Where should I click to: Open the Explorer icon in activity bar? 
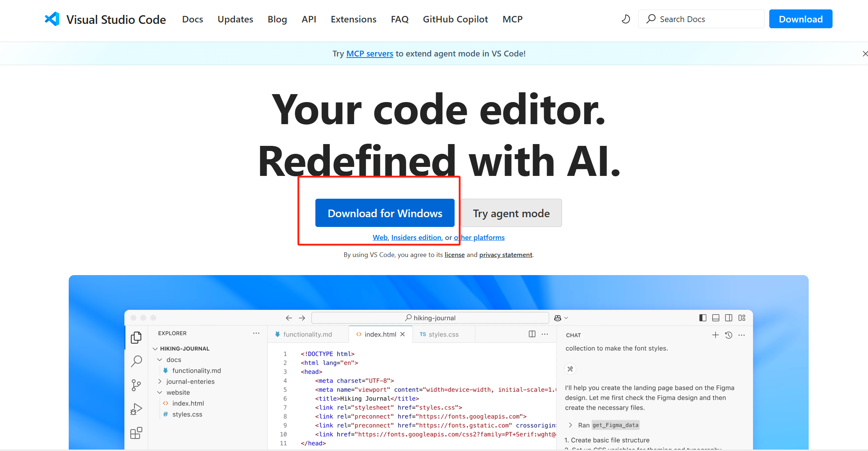[x=136, y=337]
